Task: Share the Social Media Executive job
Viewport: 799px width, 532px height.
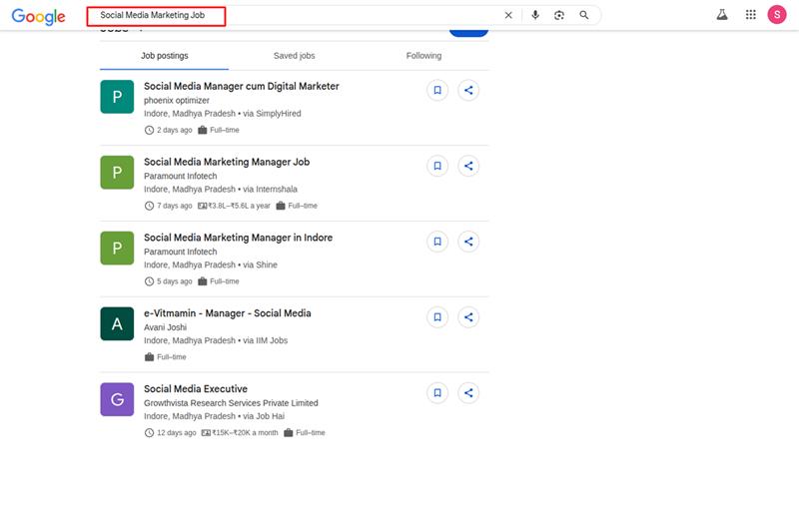Action: click(468, 393)
